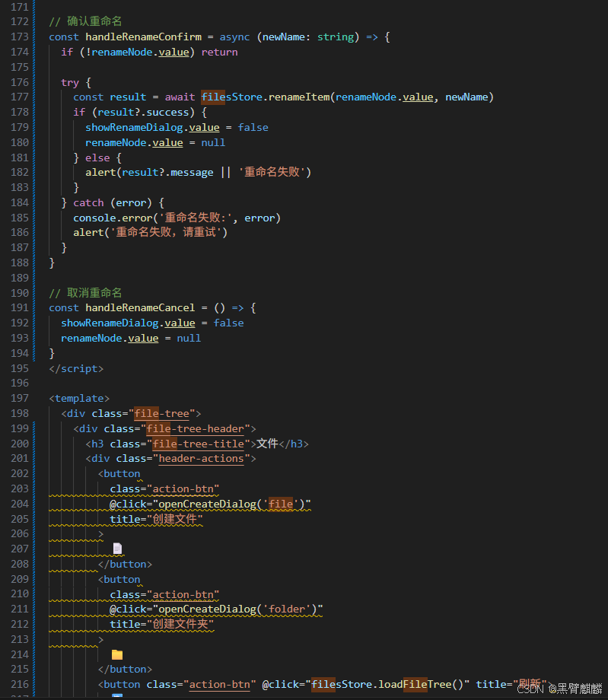Screen dimensions: 608x700
Task: Click console.error on line 185
Action: click(x=113, y=218)
